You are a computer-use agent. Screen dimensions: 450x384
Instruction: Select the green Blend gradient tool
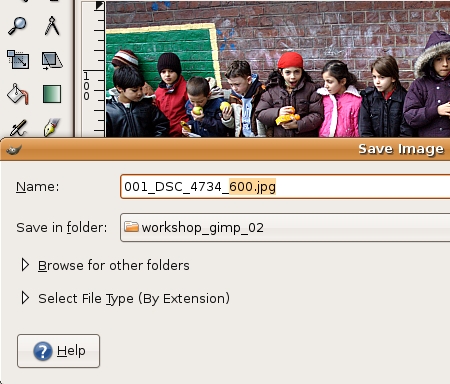(x=52, y=94)
